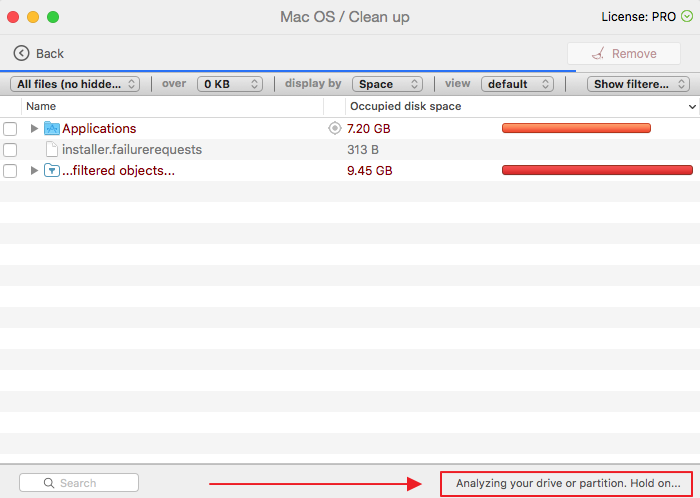This screenshot has width=700, height=498.
Task: Select the installer.failurerequests file name
Action: click(132, 149)
